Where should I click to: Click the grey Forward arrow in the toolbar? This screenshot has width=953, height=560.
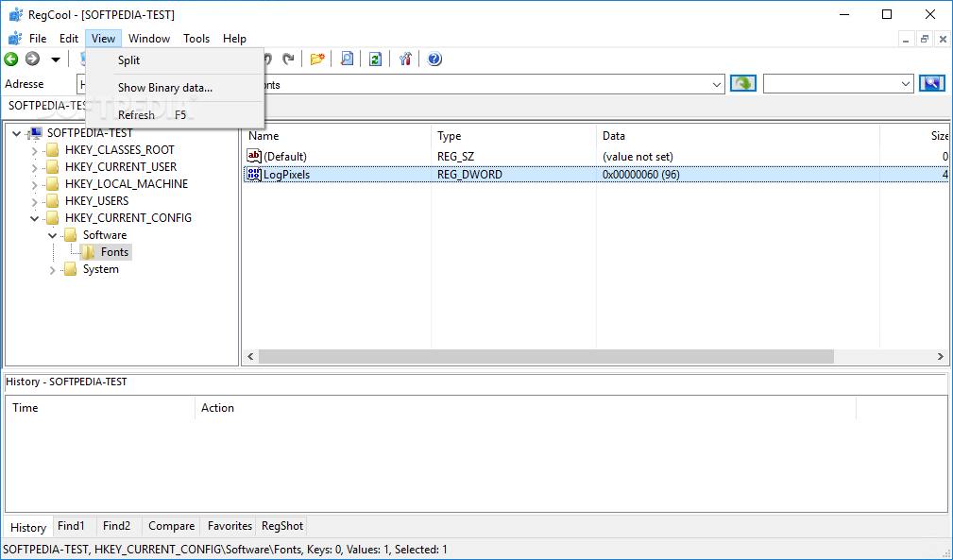32,59
